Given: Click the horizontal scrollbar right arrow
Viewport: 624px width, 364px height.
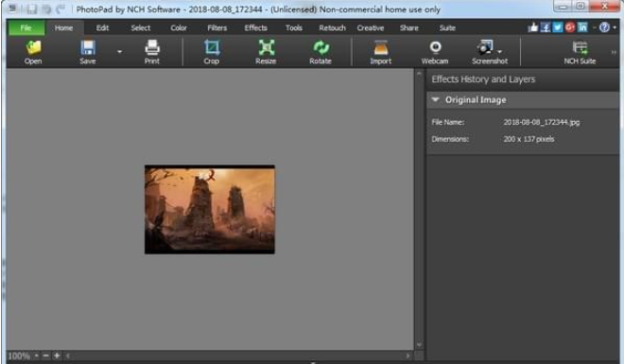Looking at the screenshot, I should tap(408, 355).
